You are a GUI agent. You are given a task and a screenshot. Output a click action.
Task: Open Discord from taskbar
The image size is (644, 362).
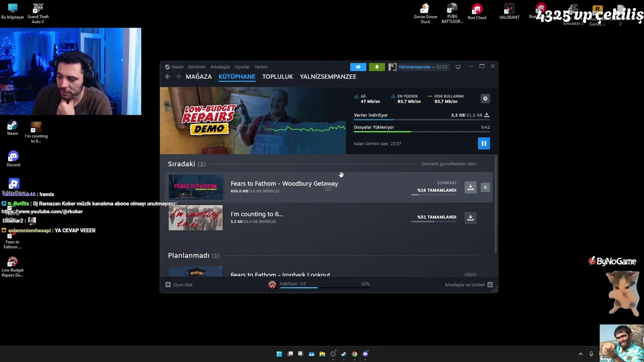[x=365, y=354]
